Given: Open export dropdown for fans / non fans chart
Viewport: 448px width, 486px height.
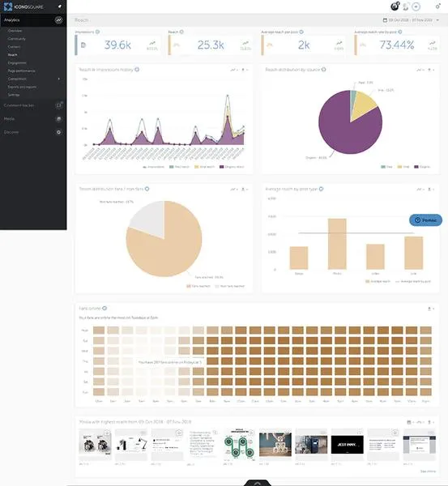Looking at the screenshot, I should [245, 189].
